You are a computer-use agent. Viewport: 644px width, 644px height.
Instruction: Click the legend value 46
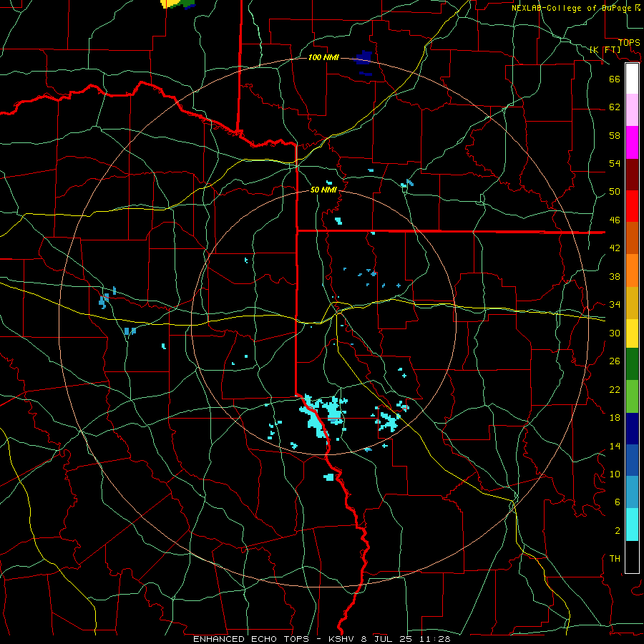615,220
